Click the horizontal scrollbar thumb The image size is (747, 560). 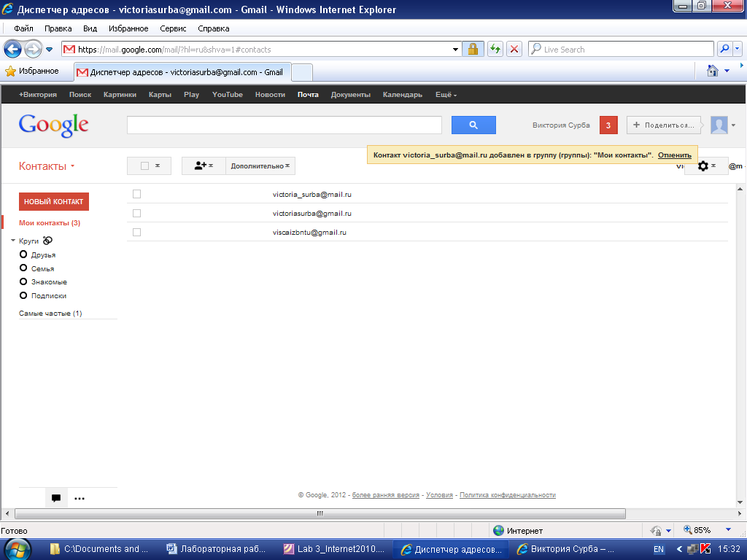[x=320, y=513]
